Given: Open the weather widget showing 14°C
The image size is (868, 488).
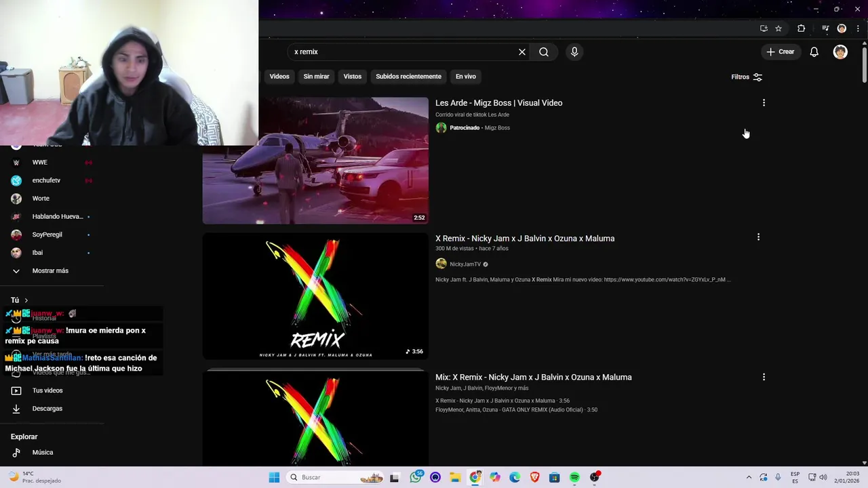Looking at the screenshot, I should (x=34, y=477).
